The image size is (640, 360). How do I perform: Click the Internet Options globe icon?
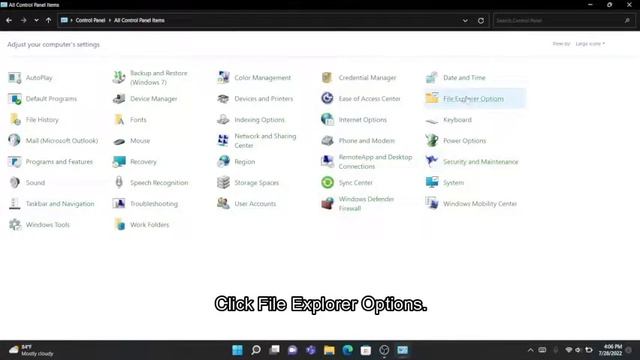click(x=327, y=120)
